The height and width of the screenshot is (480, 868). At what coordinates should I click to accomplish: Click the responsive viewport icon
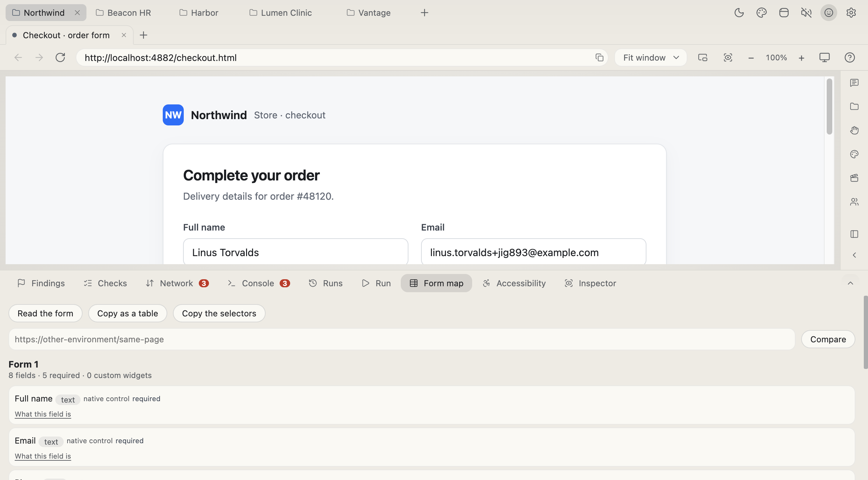coord(702,57)
